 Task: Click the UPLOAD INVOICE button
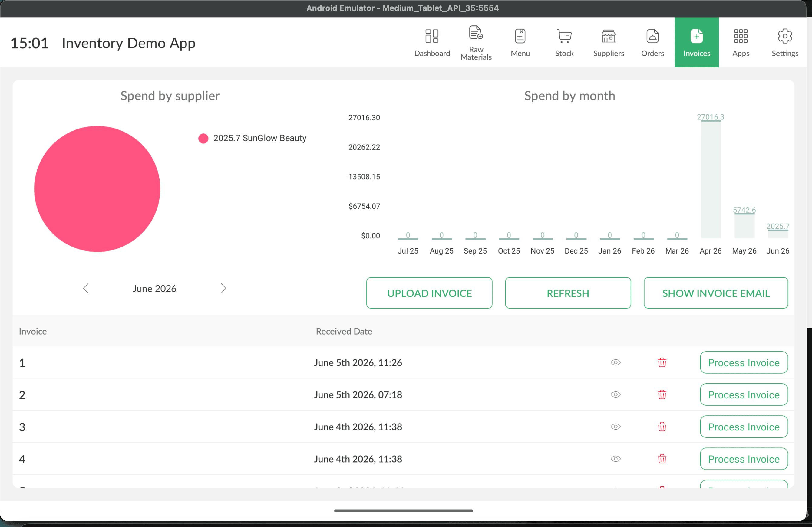point(429,293)
